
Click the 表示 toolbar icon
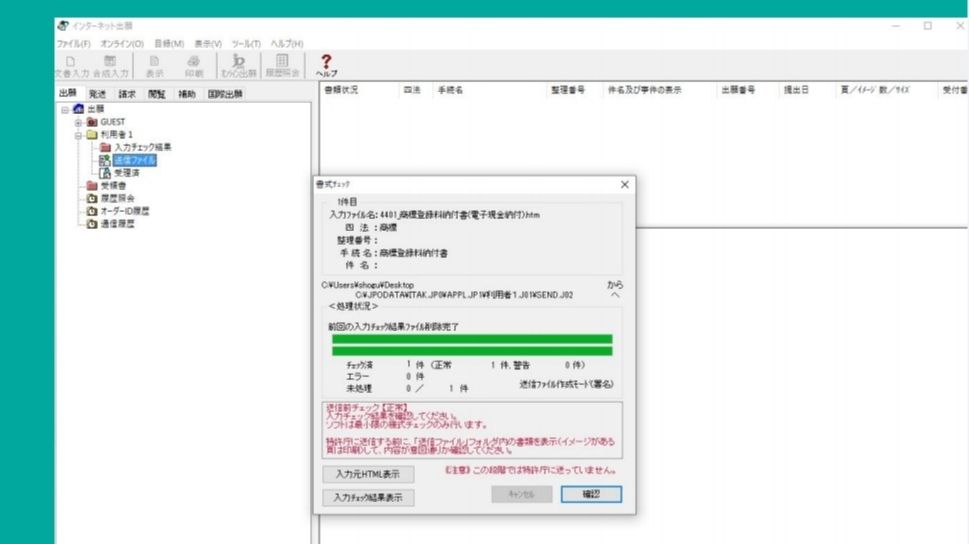pyautogui.click(x=155, y=66)
